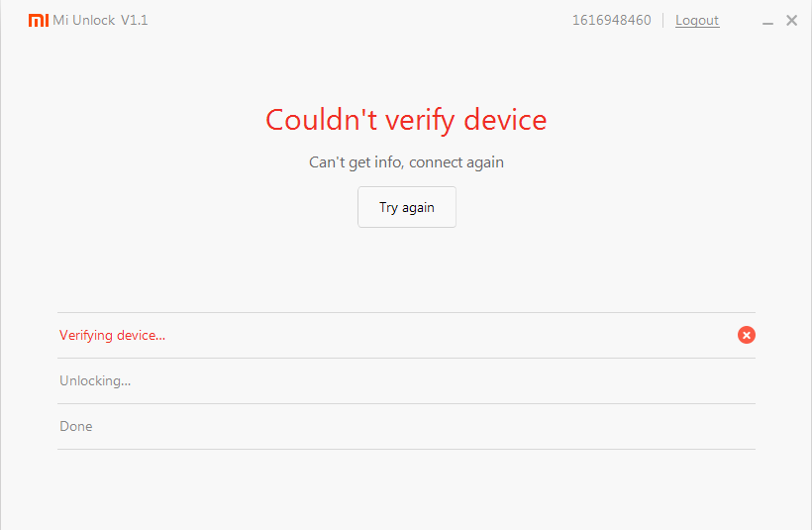Log out using the Logout link
Screen dimensions: 812x530
(697, 20)
